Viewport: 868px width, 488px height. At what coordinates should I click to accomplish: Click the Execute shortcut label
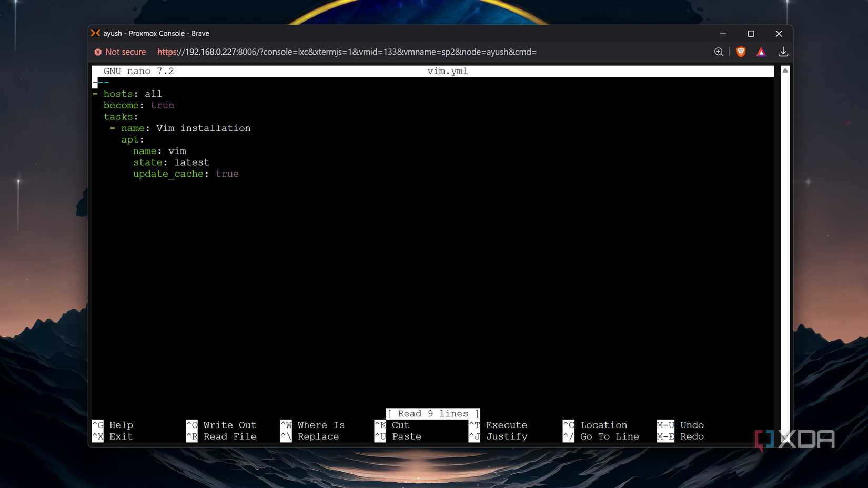[507, 425]
